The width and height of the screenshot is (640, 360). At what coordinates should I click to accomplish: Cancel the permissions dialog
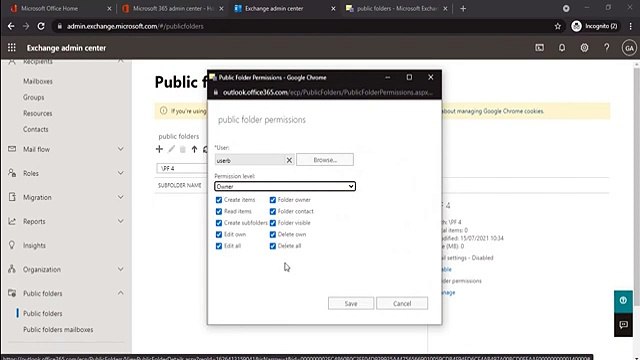pyautogui.click(x=402, y=303)
